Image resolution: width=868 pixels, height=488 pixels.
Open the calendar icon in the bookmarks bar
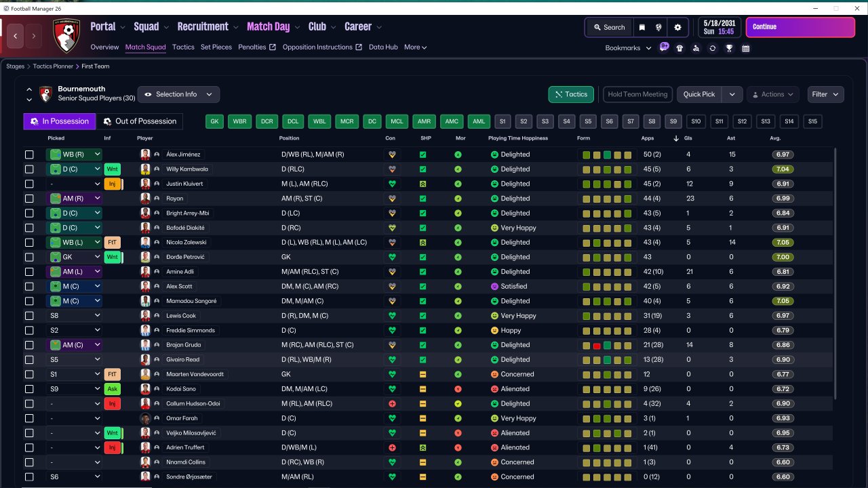(x=746, y=48)
